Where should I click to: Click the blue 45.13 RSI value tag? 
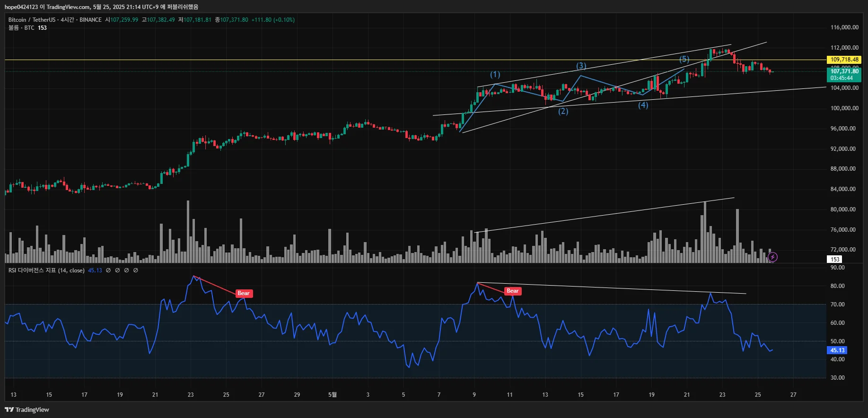[x=837, y=350]
